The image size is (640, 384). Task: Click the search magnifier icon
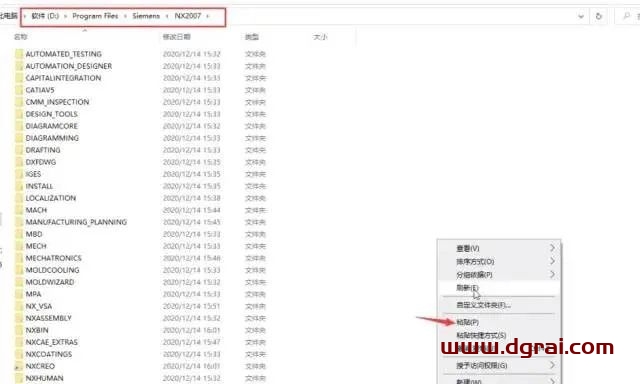pyautogui.click(x=626, y=16)
